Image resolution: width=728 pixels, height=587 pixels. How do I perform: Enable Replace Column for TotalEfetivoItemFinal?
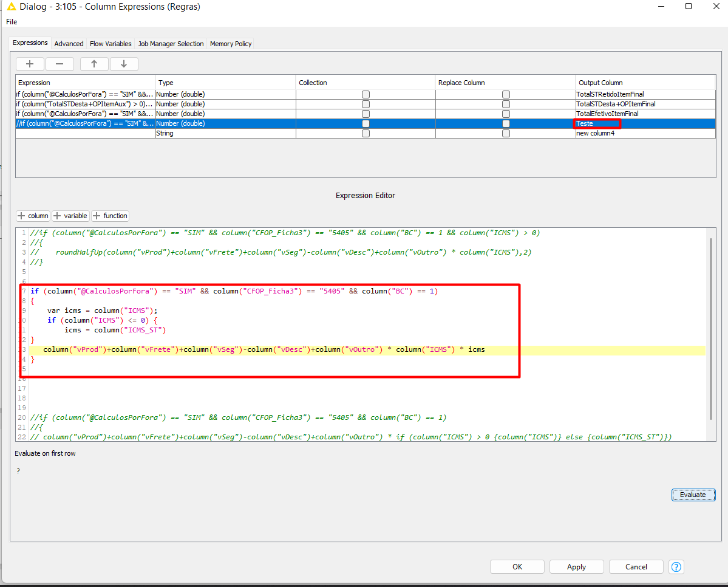pos(506,114)
